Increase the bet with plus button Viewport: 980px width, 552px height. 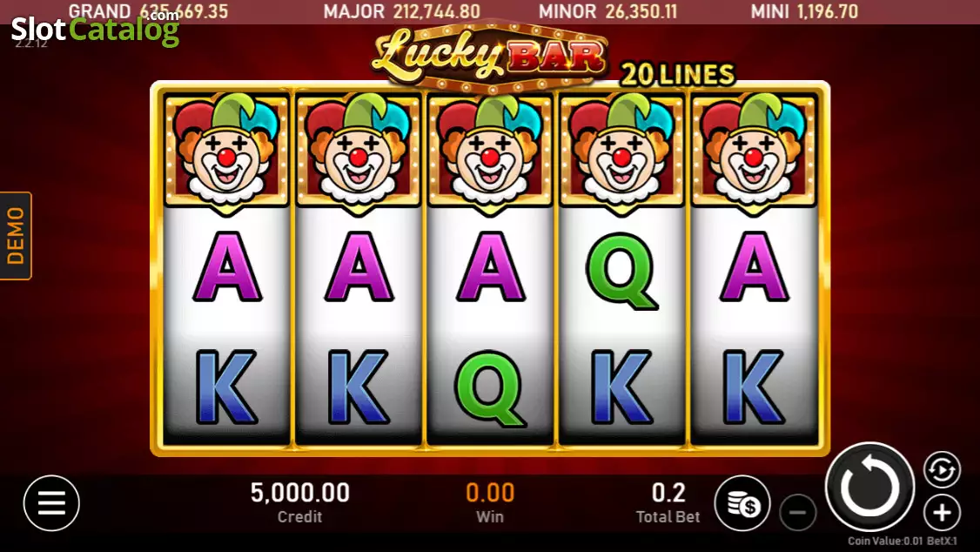point(942,513)
